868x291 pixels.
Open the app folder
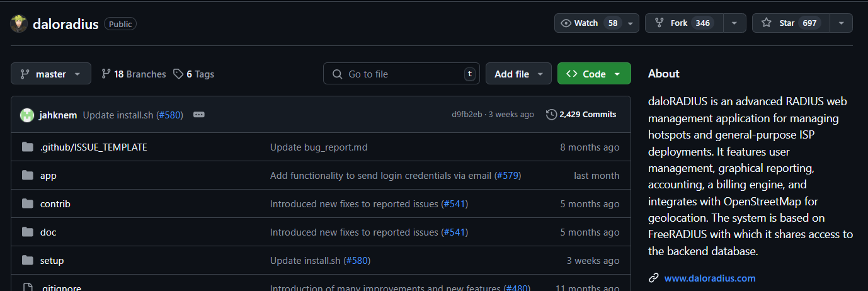click(48, 176)
